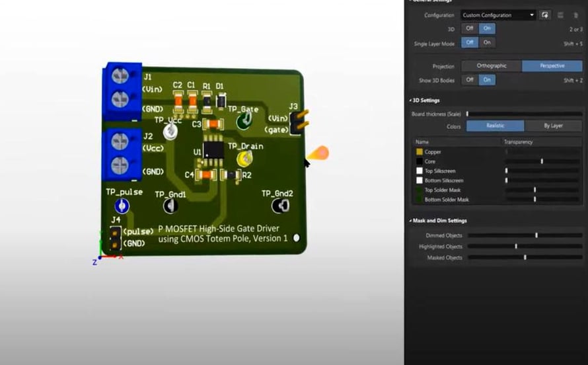Click the blue J1 terminal block
The width and height of the screenshot is (588, 365).
tap(123, 91)
